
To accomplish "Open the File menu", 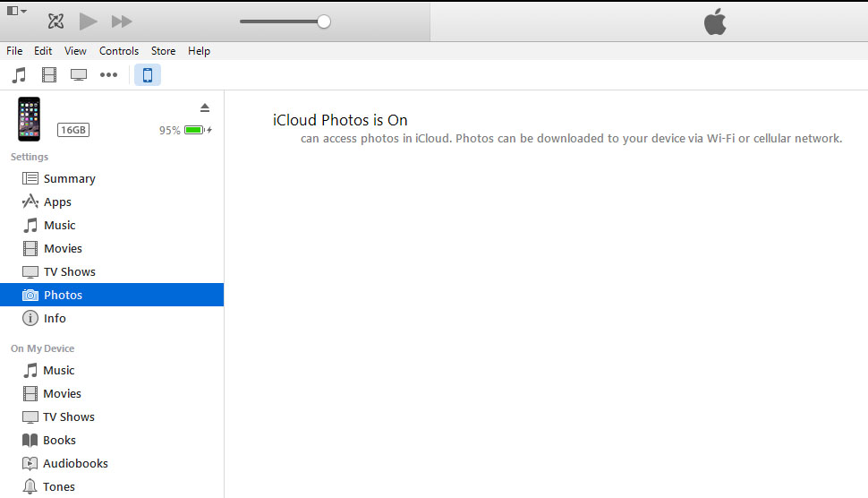I will pyautogui.click(x=14, y=51).
